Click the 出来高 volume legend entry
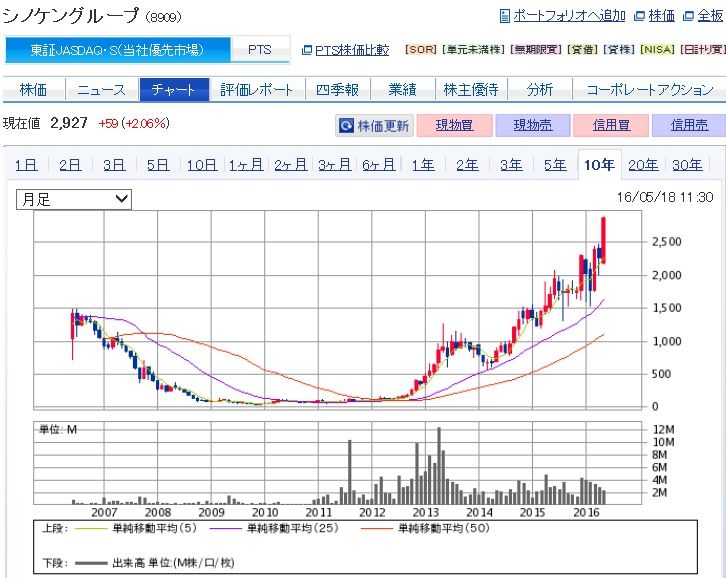Viewport: 726px width, 578px height. tap(155, 563)
